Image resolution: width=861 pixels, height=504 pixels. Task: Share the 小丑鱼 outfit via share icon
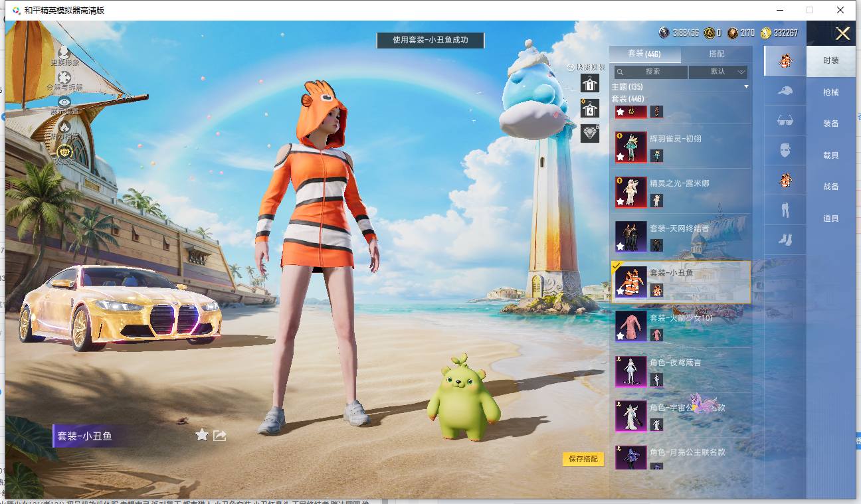pyautogui.click(x=220, y=436)
